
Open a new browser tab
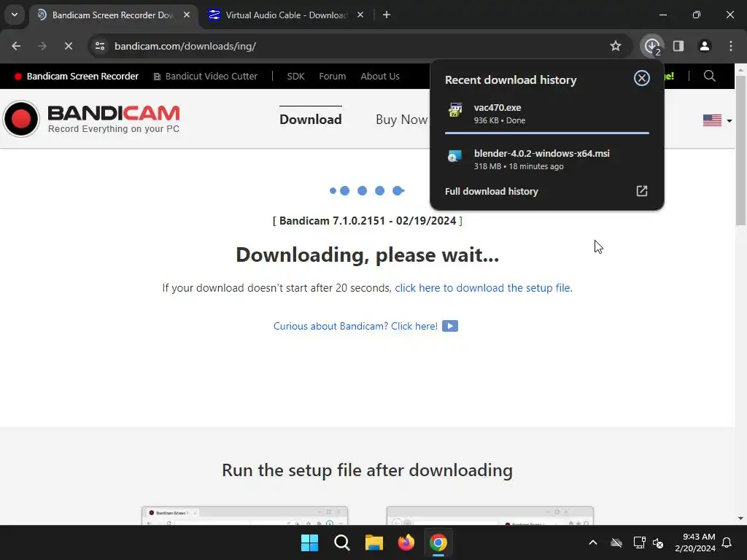pyautogui.click(x=387, y=15)
